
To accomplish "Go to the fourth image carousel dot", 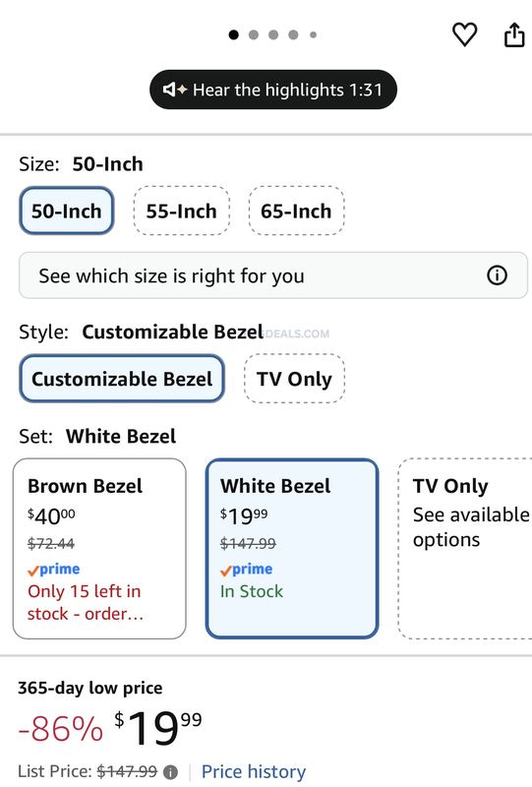I will click(293, 34).
